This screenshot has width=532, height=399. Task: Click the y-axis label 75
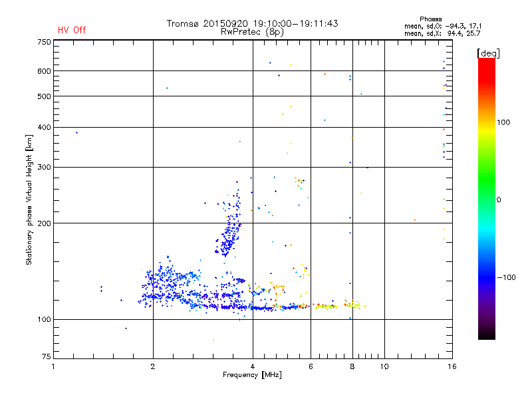coord(47,356)
